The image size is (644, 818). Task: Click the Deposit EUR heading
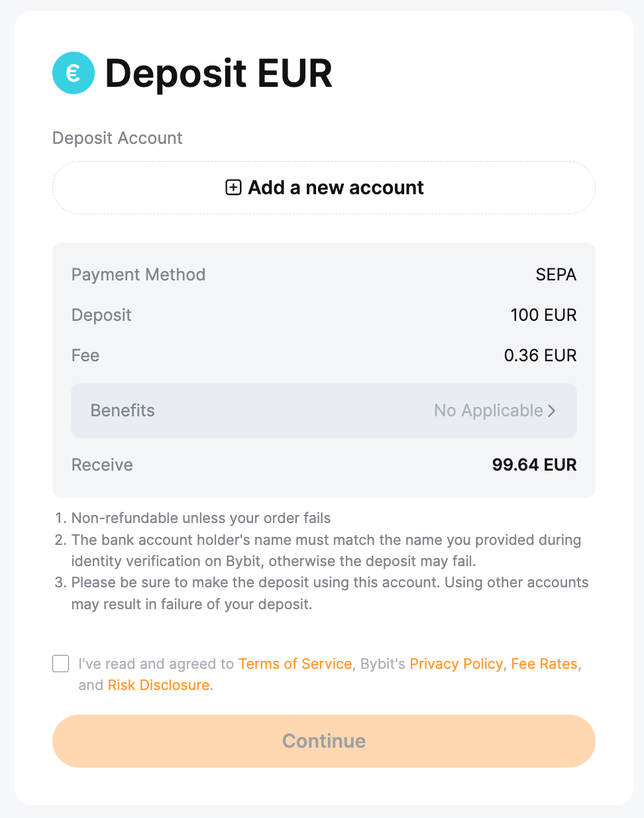tap(219, 73)
